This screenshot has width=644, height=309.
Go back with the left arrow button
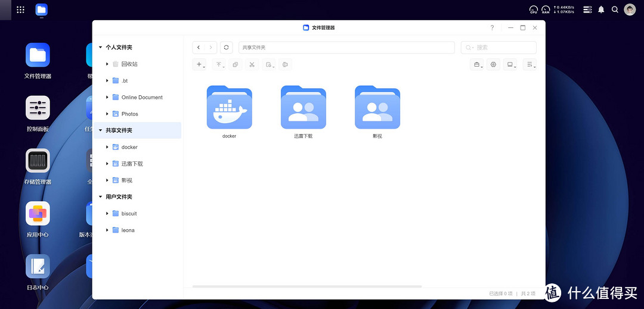199,48
